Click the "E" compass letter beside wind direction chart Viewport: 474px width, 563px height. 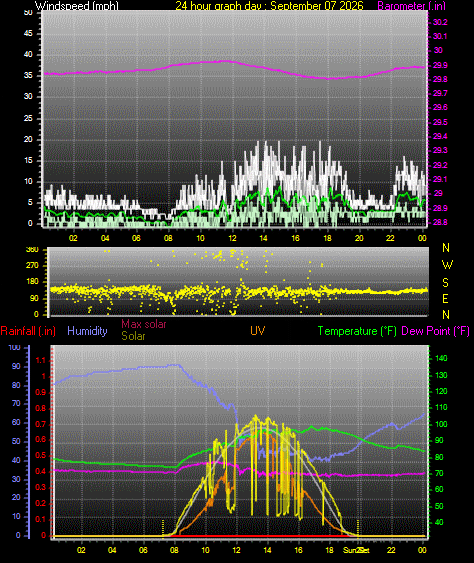point(445,298)
